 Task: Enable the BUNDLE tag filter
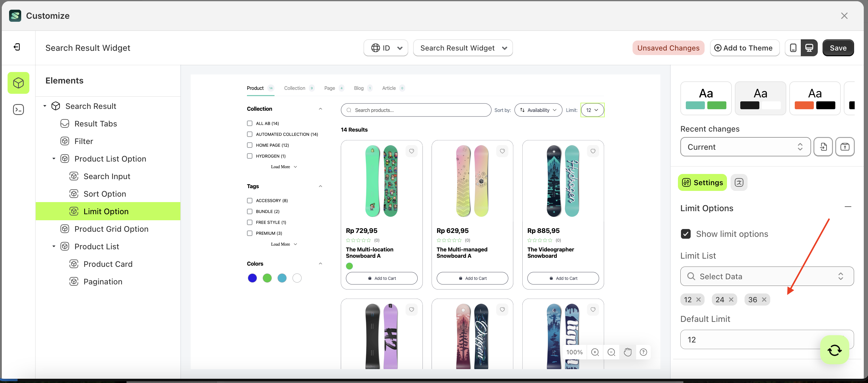[x=249, y=211]
